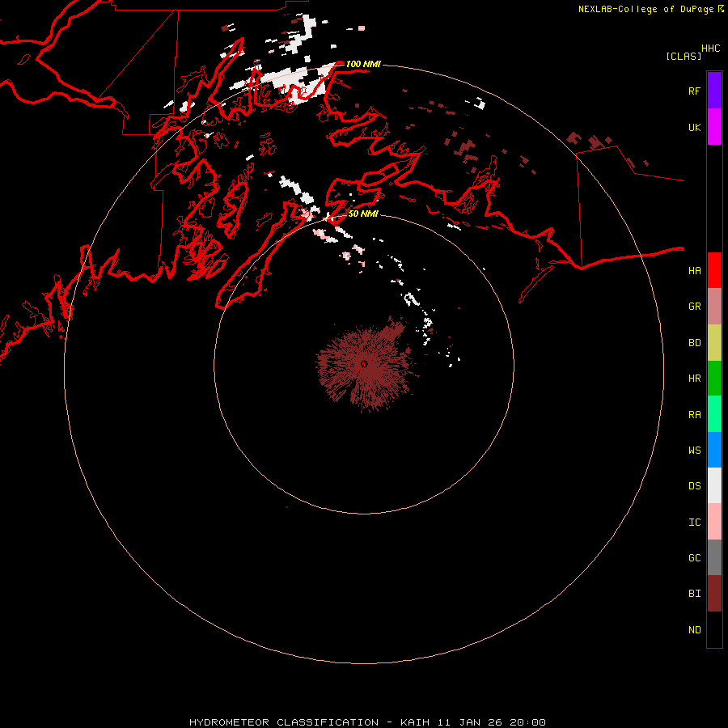This screenshot has height=728, width=728.
Task: Click the RA legend label
Action: pyautogui.click(x=694, y=415)
